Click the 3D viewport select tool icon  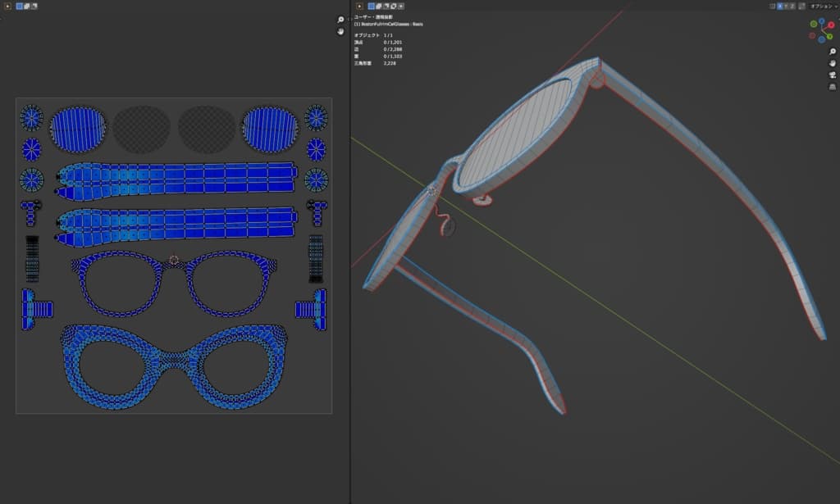(358, 6)
